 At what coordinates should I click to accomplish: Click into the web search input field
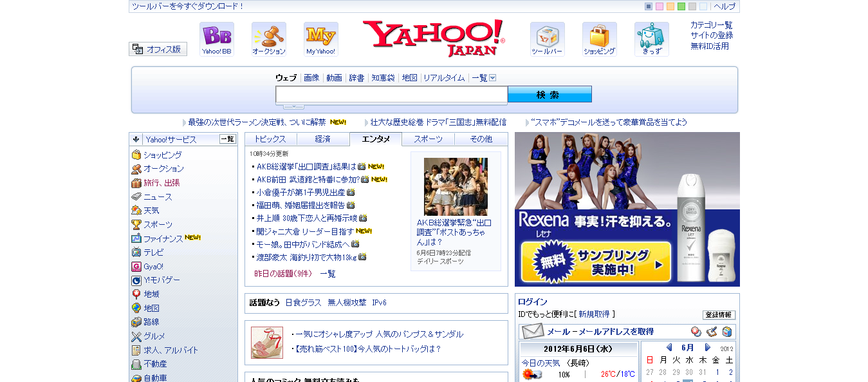point(392,95)
